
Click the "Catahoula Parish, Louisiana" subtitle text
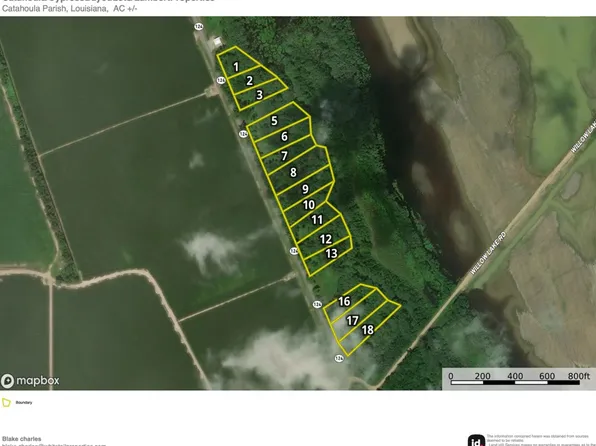tap(55, 8)
